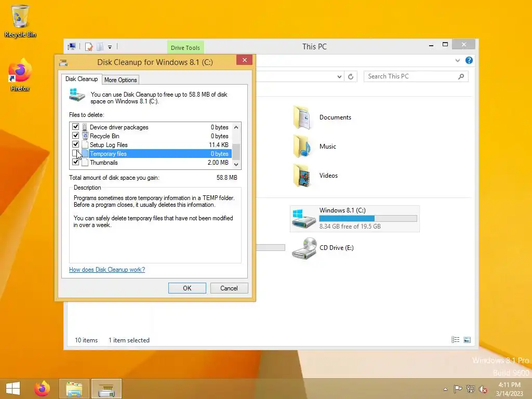Click the muted volume tray icon
The height and width of the screenshot is (399, 532).
(483, 389)
